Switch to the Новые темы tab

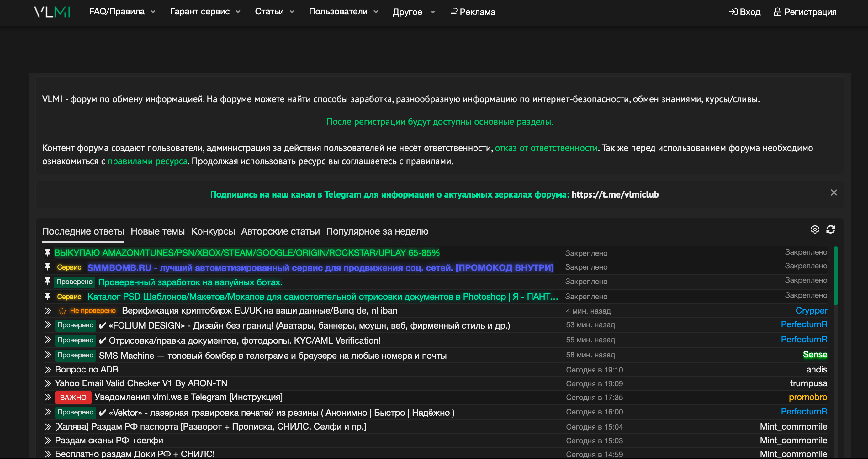[158, 231]
